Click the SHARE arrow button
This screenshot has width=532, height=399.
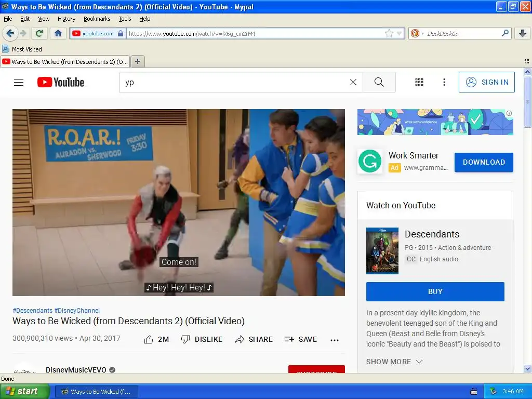point(254,339)
